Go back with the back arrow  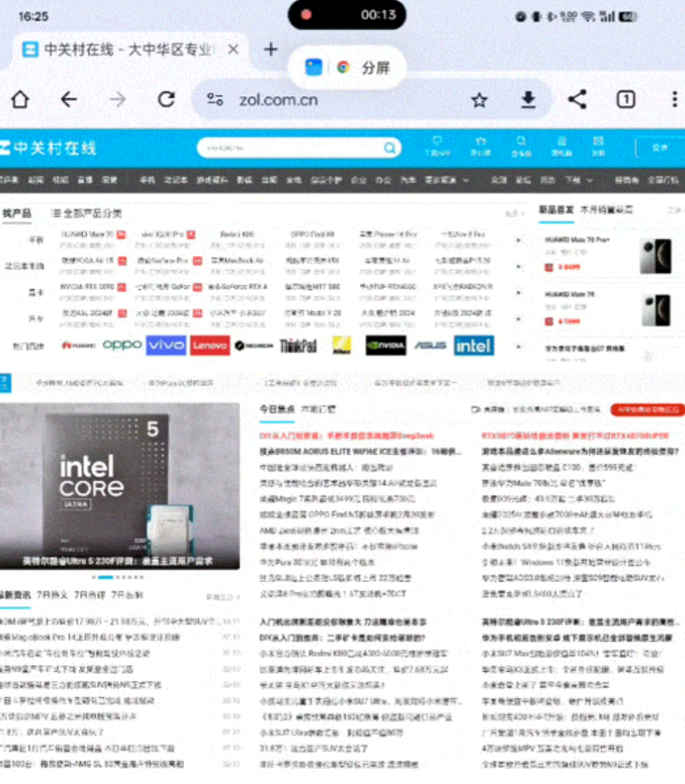pos(68,99)
